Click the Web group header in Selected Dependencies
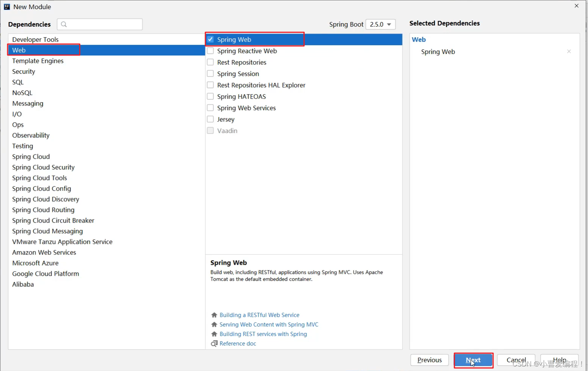The image size is (588, 371). click(x=419, y=39)
